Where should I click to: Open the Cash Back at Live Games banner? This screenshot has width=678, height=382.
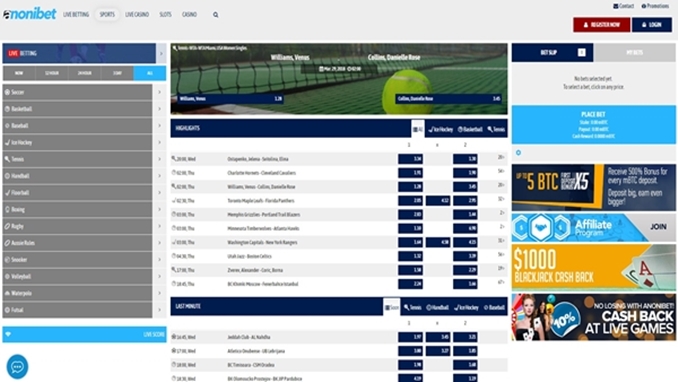(x=594, y=317)
